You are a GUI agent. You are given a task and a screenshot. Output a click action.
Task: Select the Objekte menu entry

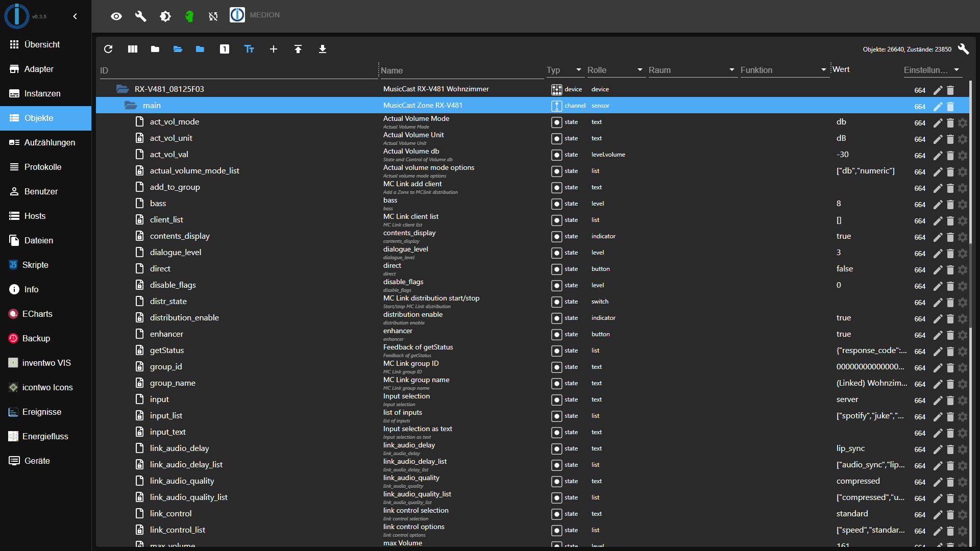[x=46, y=118]
